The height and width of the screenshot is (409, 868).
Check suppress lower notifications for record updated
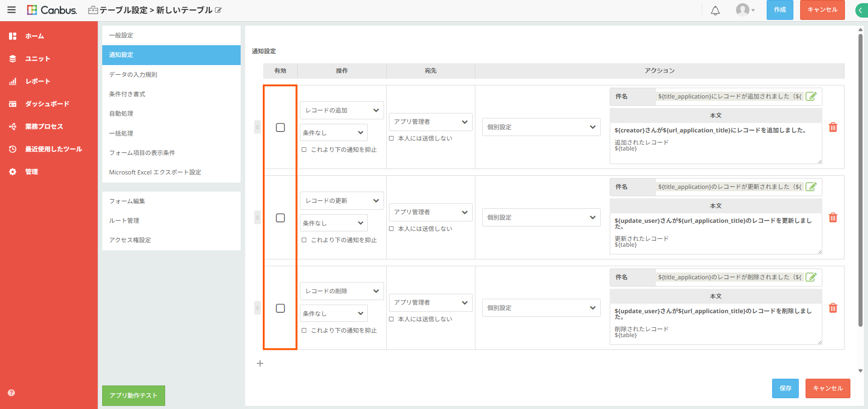[x=304, y=240]
